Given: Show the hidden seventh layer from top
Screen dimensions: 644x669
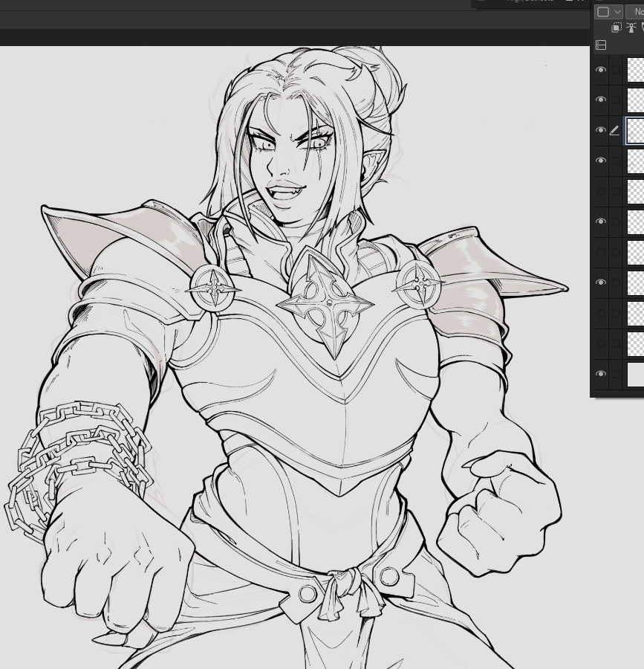Looking at the screenshot, I should point(601,252).
